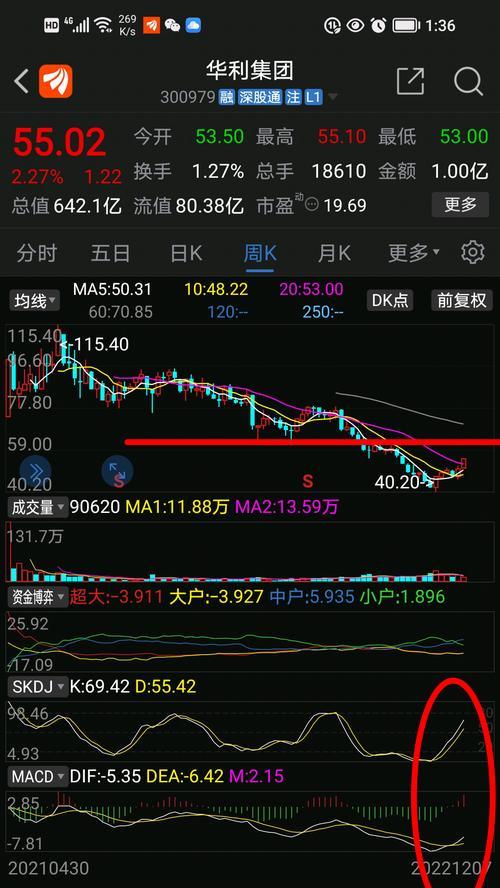Open chart settings gear icon
Image resolution: width=500 pixels, height=888 pixels.
(x=473, y=252)
